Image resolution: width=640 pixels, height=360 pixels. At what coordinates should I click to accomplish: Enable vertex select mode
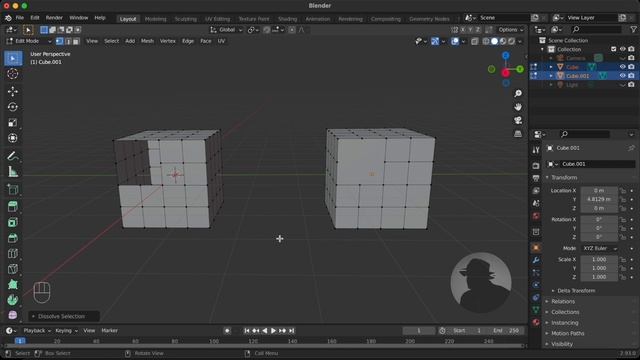[60, 41]
